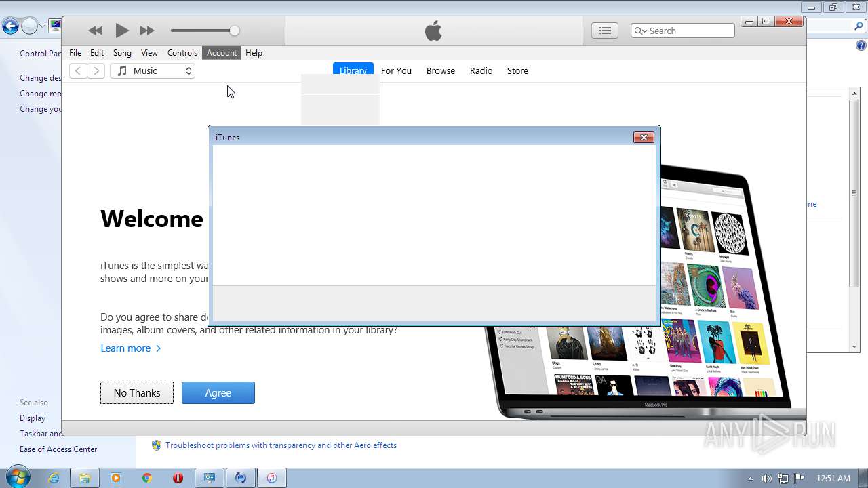Switch to the Radio tab
Screen dimensions: 868x488
coord(481,70)
